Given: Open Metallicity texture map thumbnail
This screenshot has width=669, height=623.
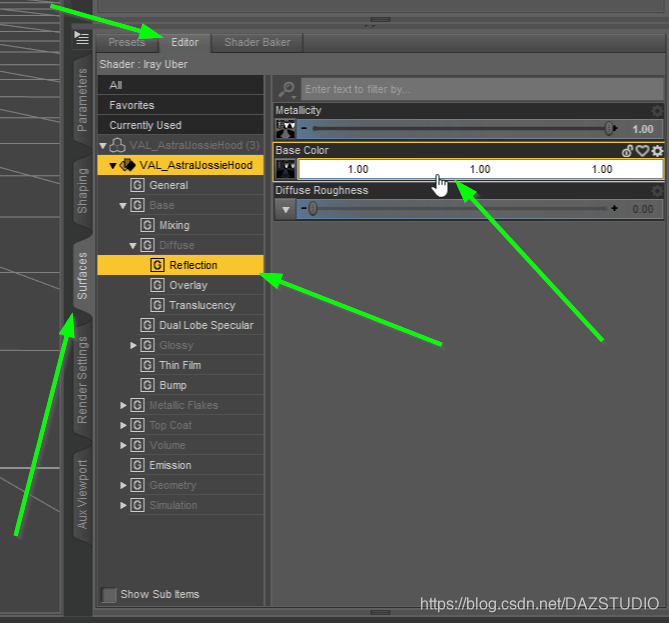Looking at the screenshot, I should (285, 129).
